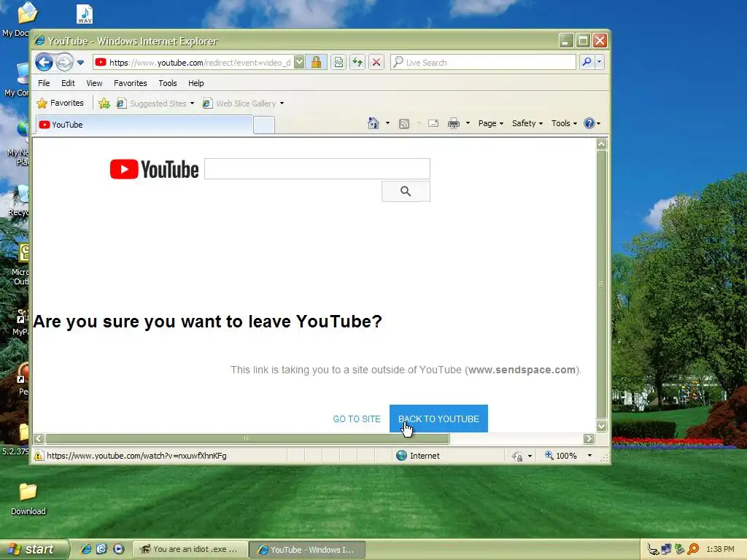Open the View menu
The image size is (747, 560).
click(94, 83)
